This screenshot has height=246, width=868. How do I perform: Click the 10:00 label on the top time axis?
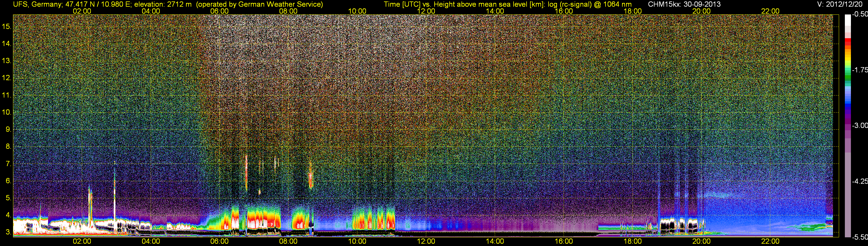coord(357,11)
